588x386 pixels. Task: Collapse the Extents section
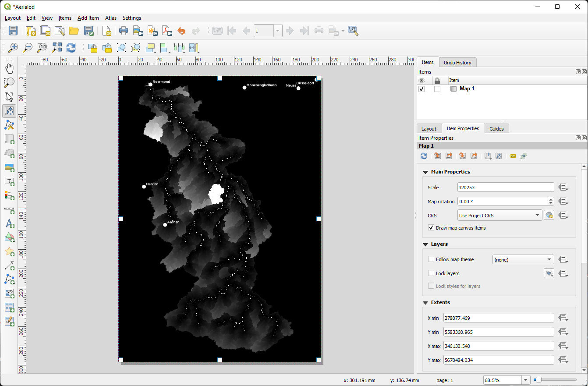[x=425, y=302]
